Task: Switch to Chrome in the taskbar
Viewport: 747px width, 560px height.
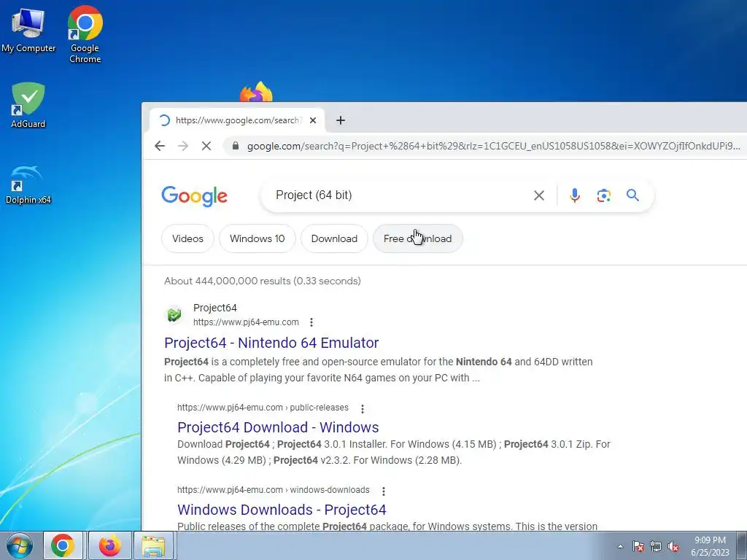Action: [63, 545]
